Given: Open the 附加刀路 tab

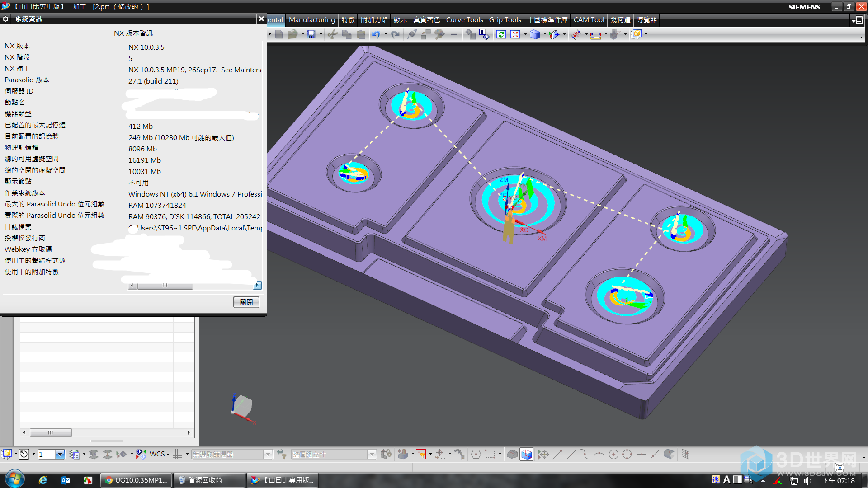Looking at the screenshot, I should (374, 20).
